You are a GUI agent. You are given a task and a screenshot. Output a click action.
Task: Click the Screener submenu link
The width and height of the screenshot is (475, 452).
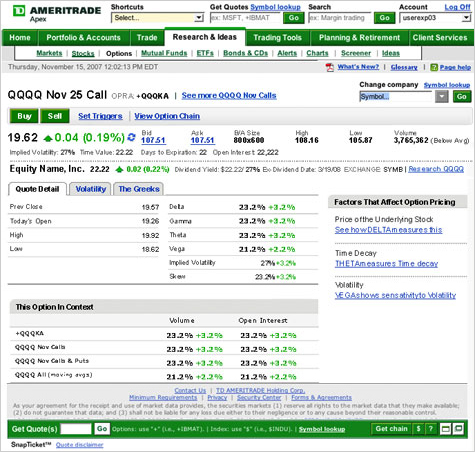[356, 53]
